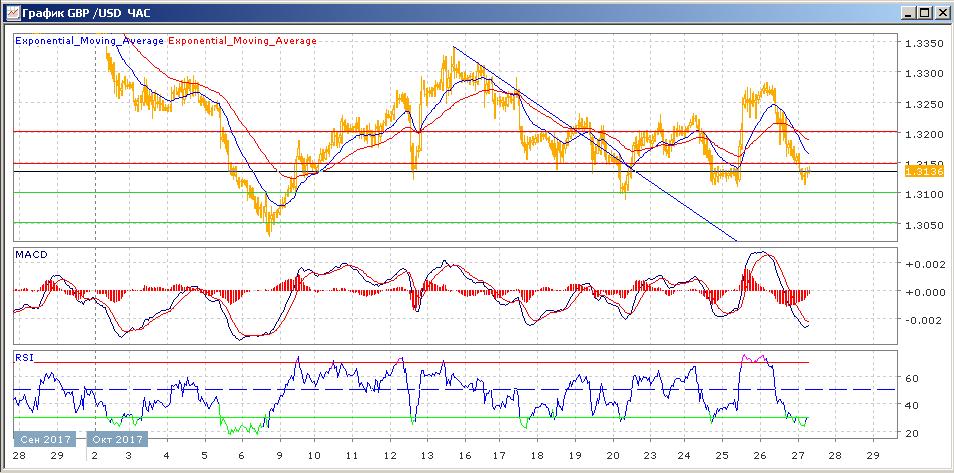Minimize the GBP/USD chart window
Screen dimensions: 954x473
(907, 12)
